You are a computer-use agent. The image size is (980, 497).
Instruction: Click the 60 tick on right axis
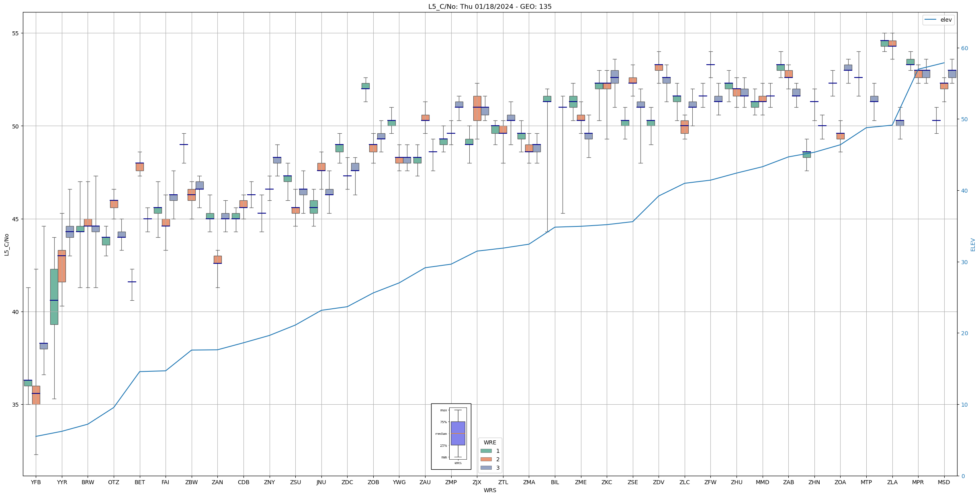click(x=964, y=48)
